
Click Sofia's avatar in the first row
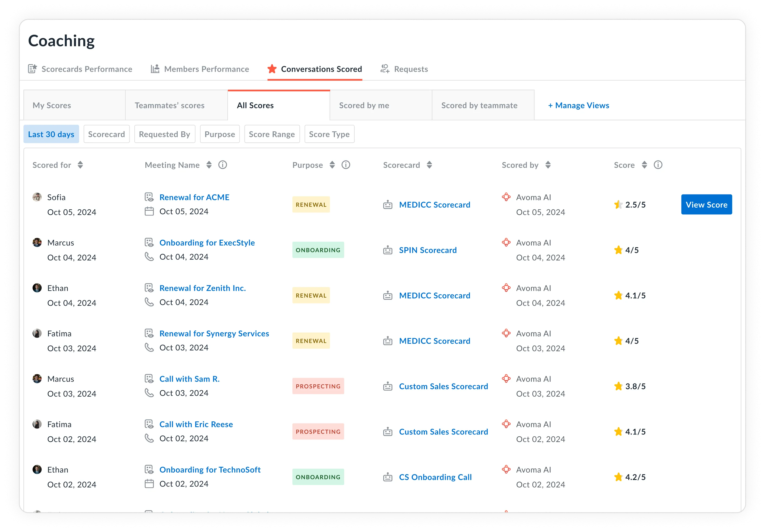(x=37, y=197)
